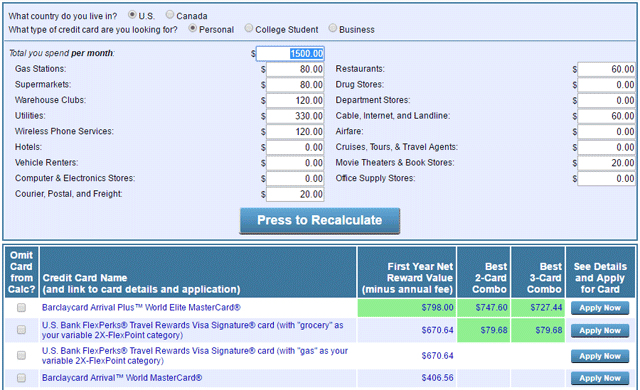Screen dimensions: 640x390
Task: Open Barclaycard Arrival World MasterCard link
Action: tap(122, 378)
